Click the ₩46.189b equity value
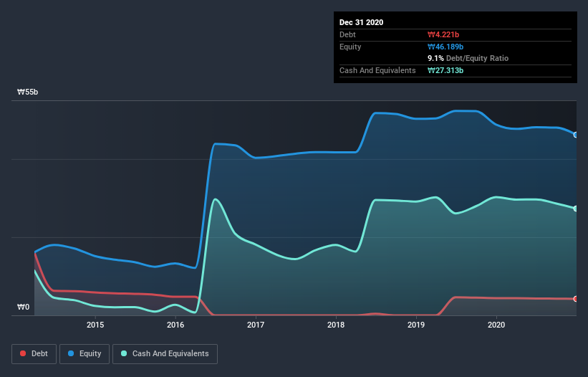 [445, 47]
